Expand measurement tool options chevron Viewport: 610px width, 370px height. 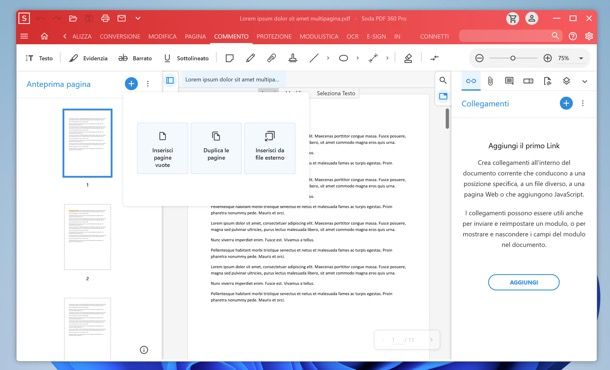[x=387, y=58]
